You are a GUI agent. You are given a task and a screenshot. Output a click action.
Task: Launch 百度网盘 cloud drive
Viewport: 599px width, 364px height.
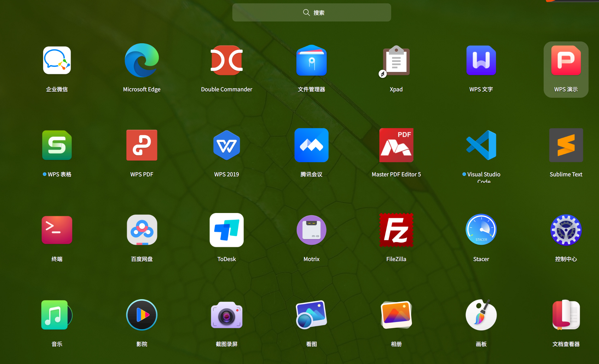click(142, 230)
